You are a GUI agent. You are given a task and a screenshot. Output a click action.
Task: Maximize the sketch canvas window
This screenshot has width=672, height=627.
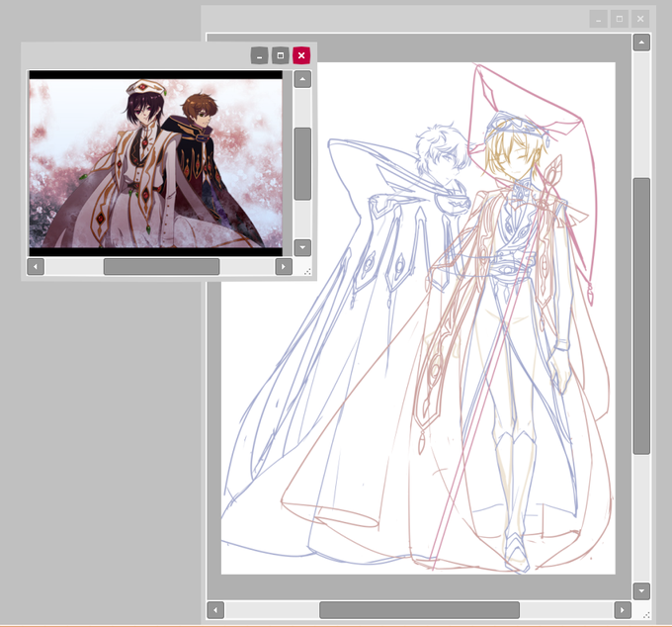click(620, 19)
